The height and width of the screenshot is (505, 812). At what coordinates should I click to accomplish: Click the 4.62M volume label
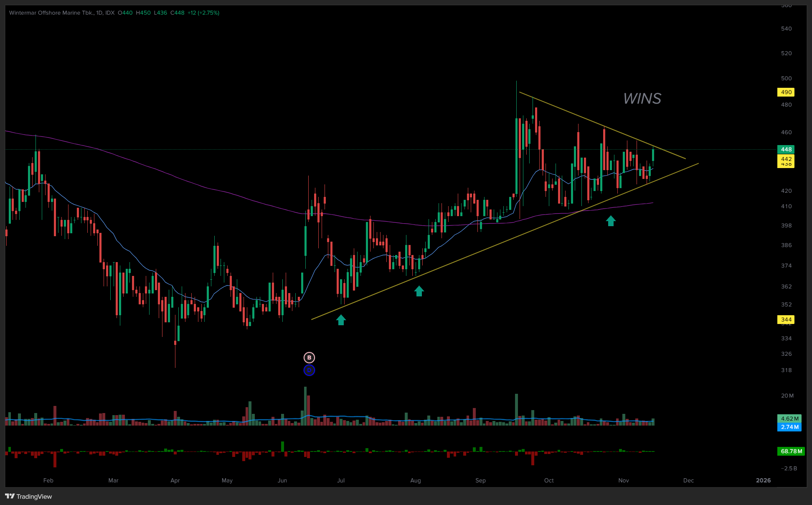(x=789, y=418)
